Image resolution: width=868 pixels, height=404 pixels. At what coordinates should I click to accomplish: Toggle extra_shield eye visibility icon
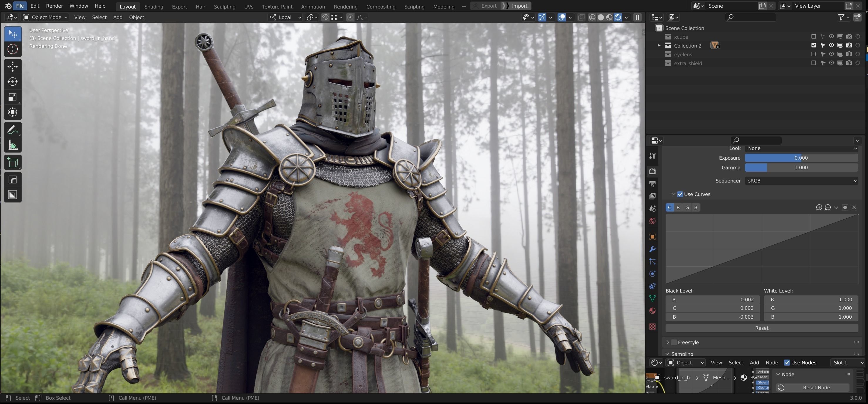click(832, 63)
